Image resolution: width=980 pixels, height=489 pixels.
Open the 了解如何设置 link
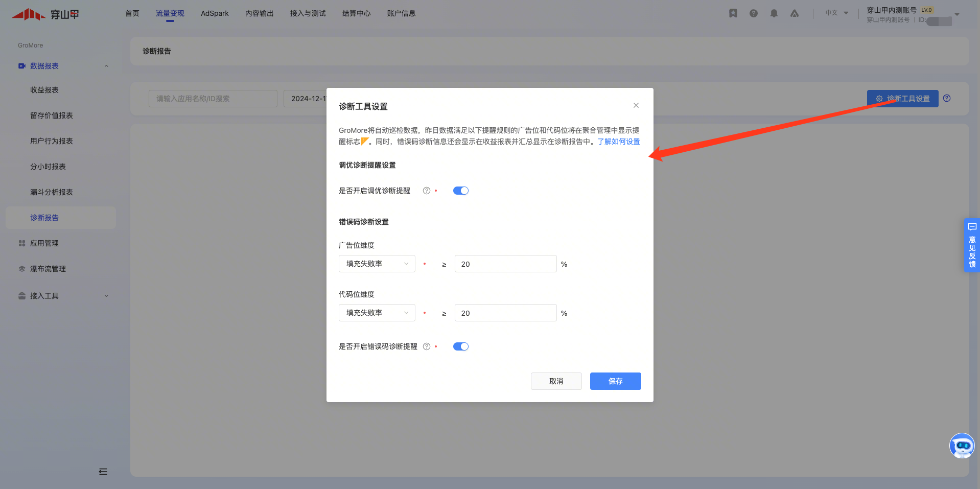pos(618,142)
